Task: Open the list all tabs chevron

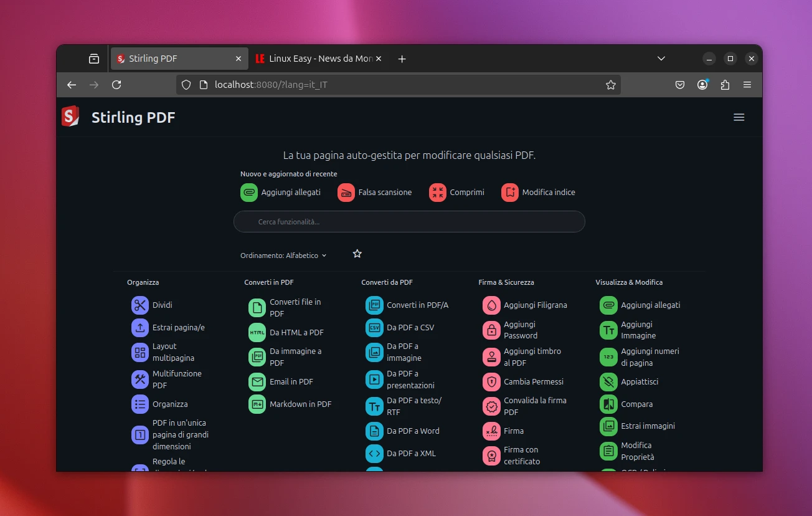Action: (x=661, y=59)
